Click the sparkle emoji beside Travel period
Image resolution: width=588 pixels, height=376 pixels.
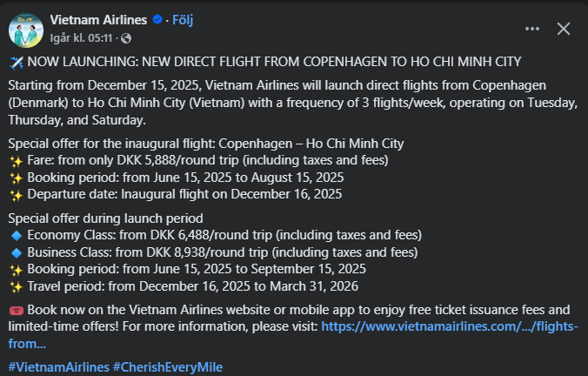(x=16, y=286)
